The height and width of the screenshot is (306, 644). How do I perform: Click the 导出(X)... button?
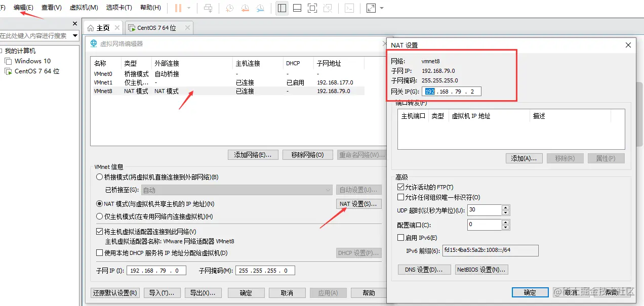pos(203,293)
